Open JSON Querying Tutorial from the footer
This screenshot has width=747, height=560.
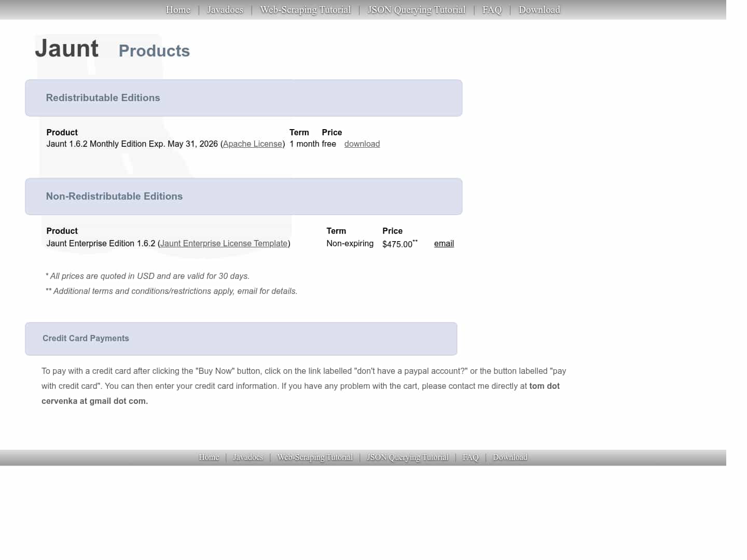pos(408,457)
